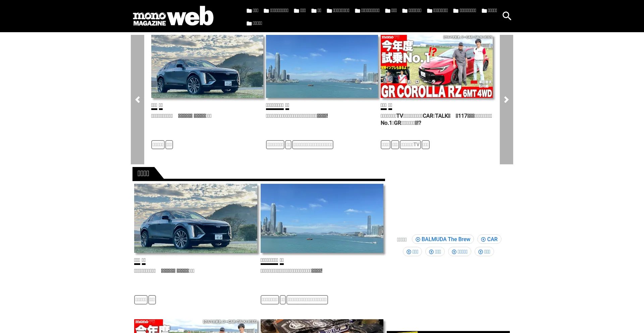Open the GR Corolla RZ video thumbnail in the carousel
644x333 pixels.
click(x=436, y=66)
